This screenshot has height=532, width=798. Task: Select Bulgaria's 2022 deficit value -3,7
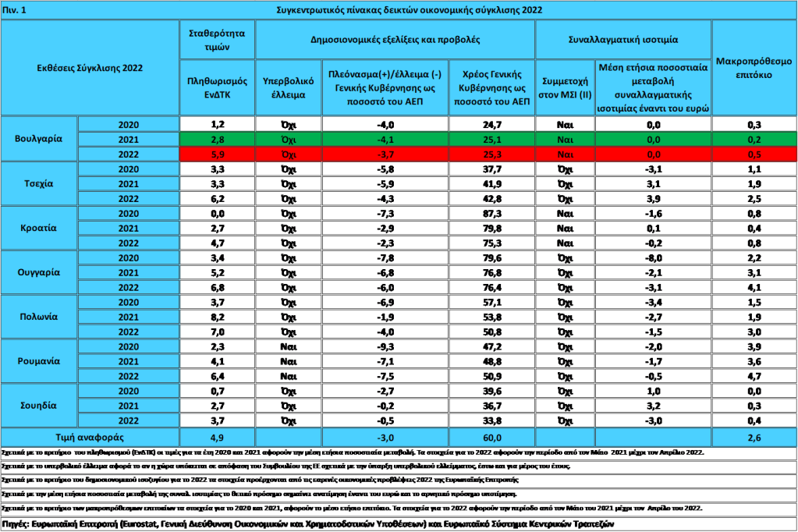385,154
